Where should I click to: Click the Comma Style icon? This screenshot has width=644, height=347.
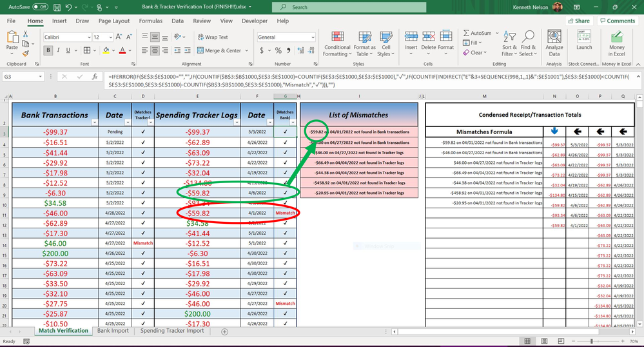288,50
